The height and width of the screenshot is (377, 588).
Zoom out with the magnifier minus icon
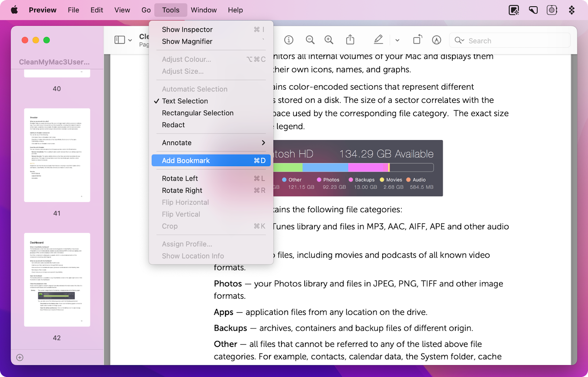(310, 40)
